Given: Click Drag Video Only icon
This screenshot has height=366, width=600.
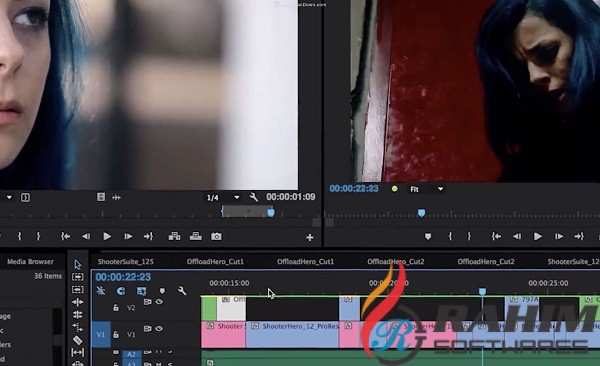Looking at the screenshot, I should tap(101, 197).
